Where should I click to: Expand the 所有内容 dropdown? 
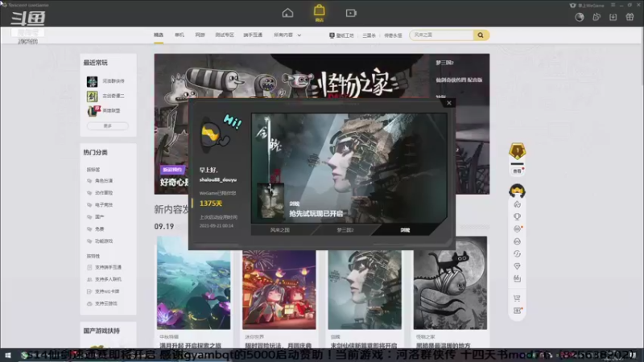(x=287, y=35)
